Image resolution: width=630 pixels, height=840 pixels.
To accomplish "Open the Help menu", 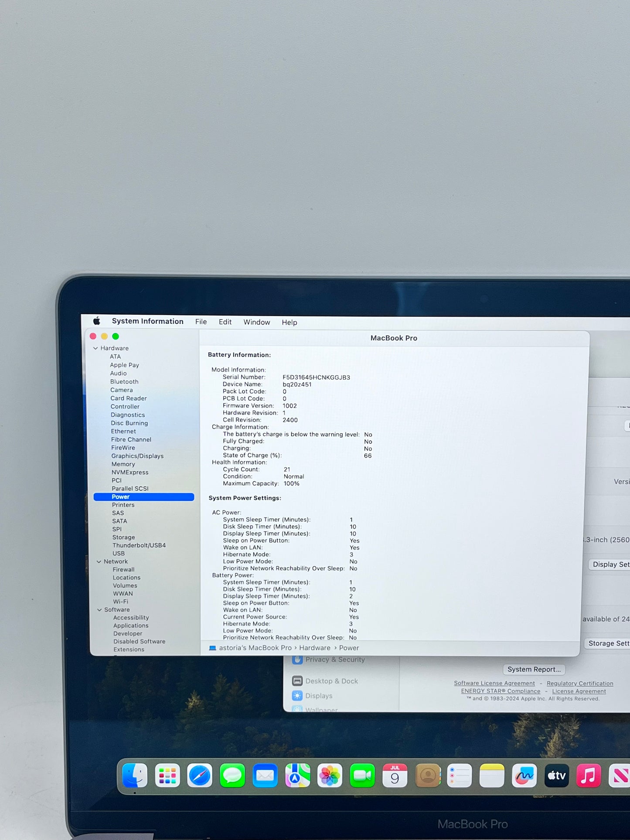I will pos(289,323).
